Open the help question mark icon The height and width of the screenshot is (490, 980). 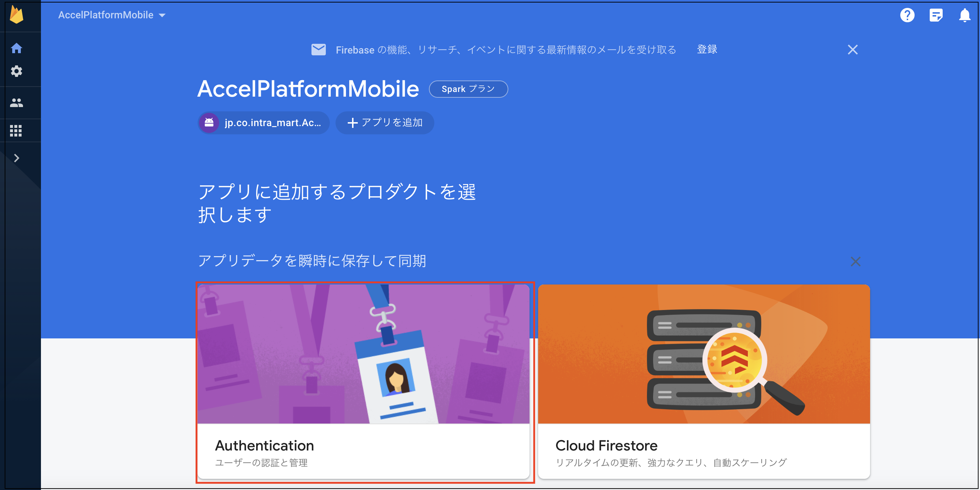pos(907,15)
